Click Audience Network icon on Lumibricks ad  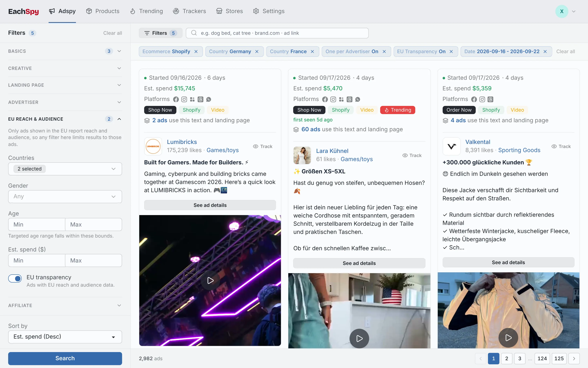[x=192, y=99]
